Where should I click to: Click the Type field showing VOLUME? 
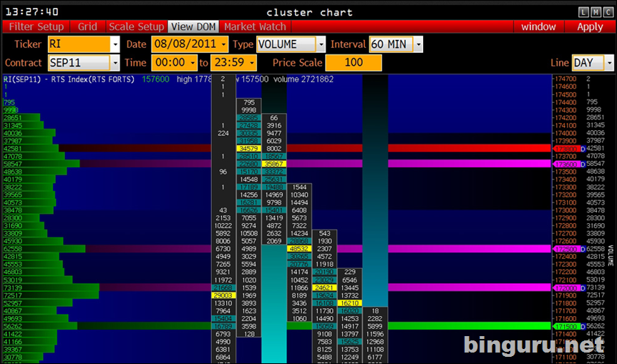pyautogui.click(x=286, y=44)
